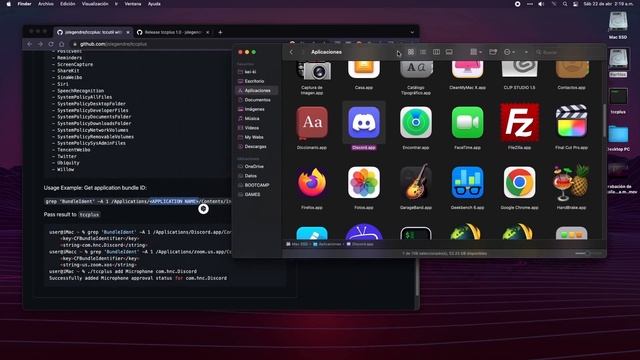Viewport: 640px width, 360px height.
Task: Open Aplicaciones in the Finder sidebar
Action: point(257,90)
